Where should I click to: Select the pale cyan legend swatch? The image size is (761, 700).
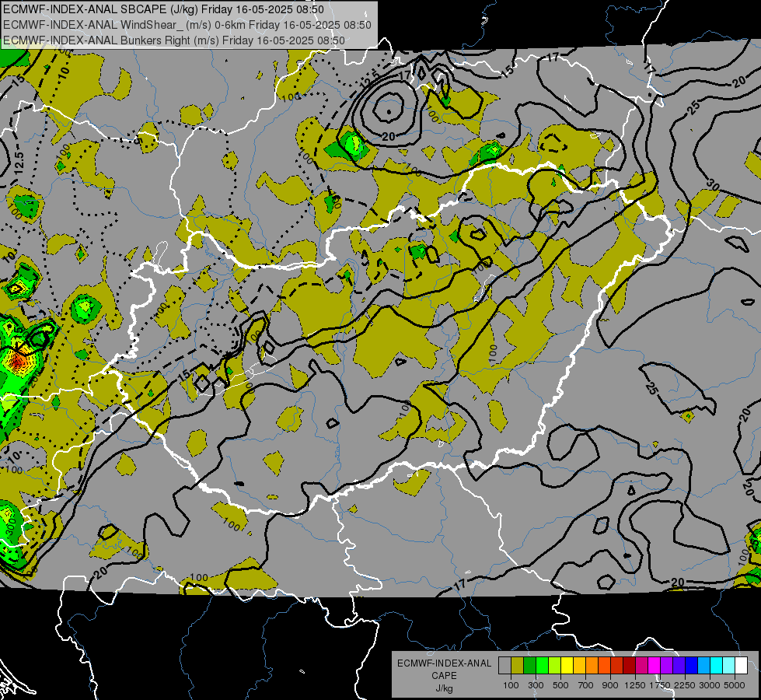(729, 665)
